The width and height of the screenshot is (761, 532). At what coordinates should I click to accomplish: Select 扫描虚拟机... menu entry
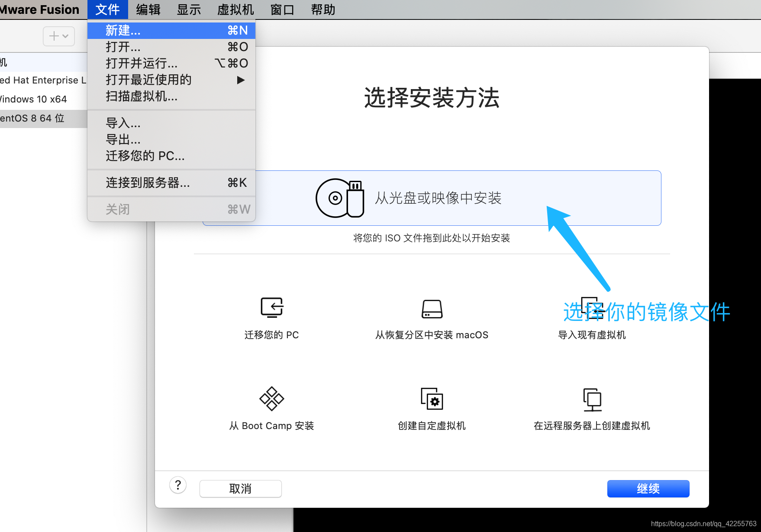click(171, 96)
